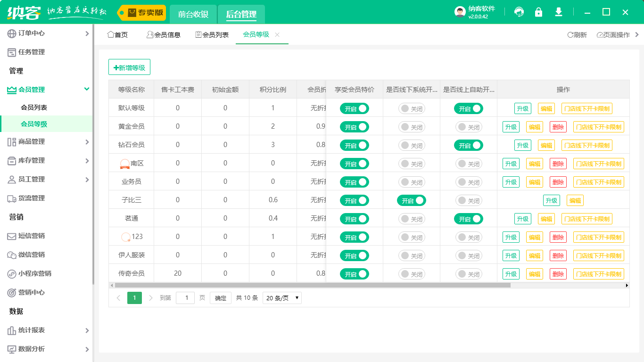Click the 新增等级 button

pyautogui.click(x=129, y=67)
